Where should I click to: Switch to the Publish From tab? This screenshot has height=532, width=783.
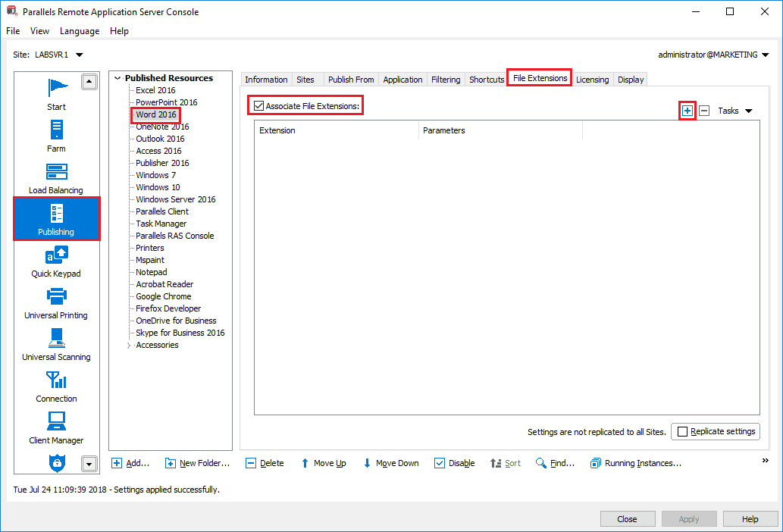point(351,80)
